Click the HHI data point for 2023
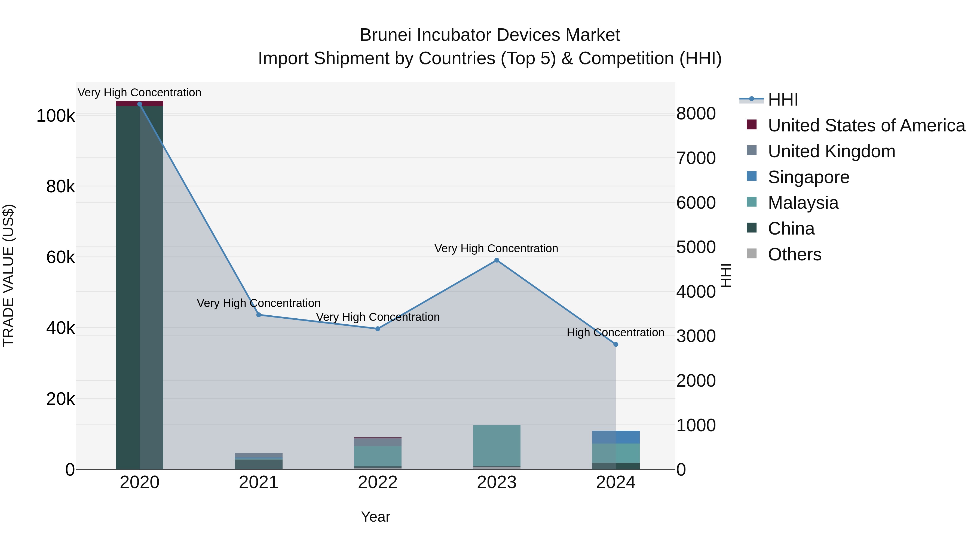Screen dimensions: 980x551 (x=497, y=260)
